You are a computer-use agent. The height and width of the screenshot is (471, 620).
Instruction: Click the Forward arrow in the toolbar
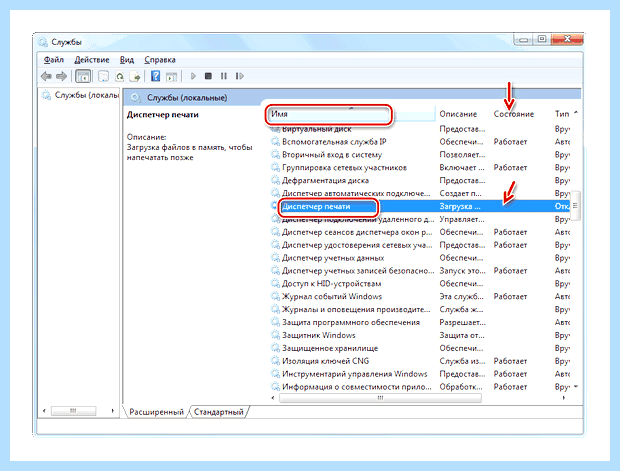[x=61, y=76]
